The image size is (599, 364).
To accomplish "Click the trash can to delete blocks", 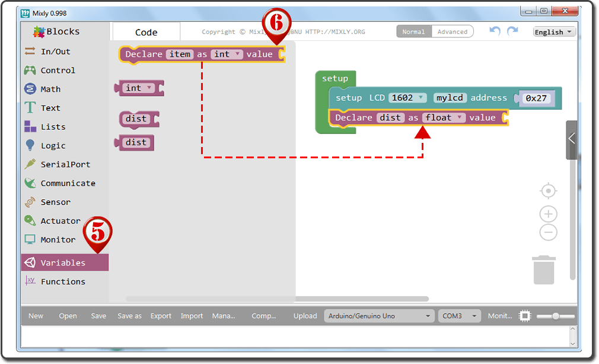I will point(547,269).
